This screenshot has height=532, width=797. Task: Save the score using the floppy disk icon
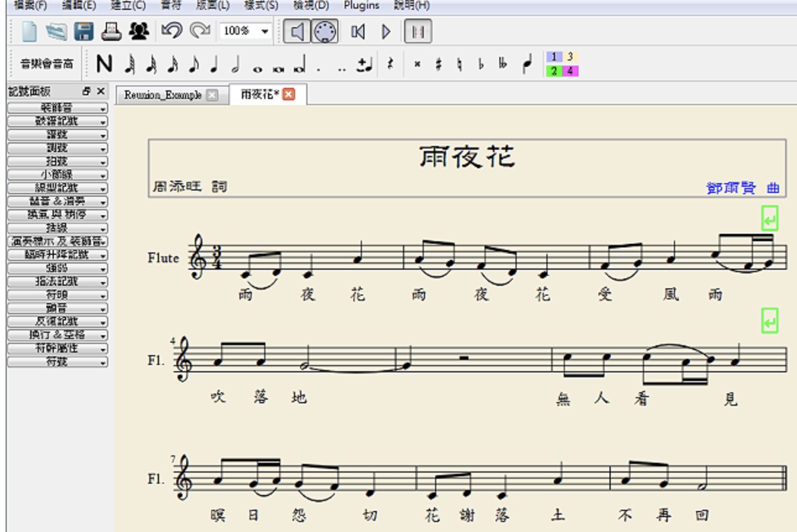84,32
